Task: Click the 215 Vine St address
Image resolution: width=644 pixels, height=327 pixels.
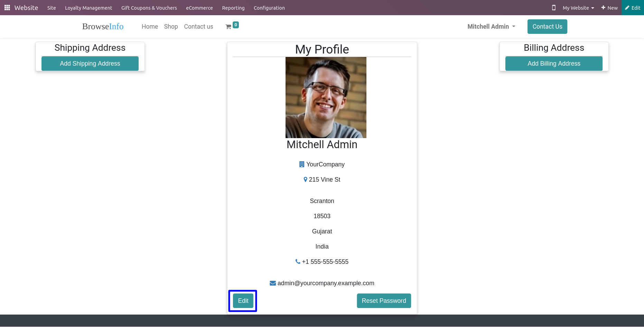Action: pyautogui.click(x=325, y=180)
